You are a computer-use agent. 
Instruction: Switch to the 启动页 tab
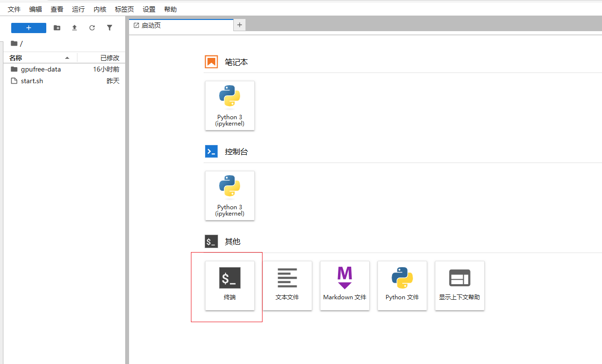click(181, 25)
